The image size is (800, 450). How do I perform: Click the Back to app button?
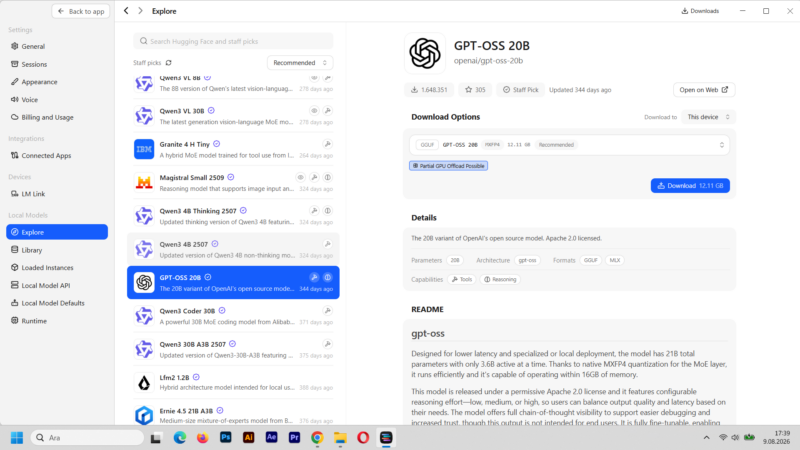pyautogui.click(x=81, y=11)
